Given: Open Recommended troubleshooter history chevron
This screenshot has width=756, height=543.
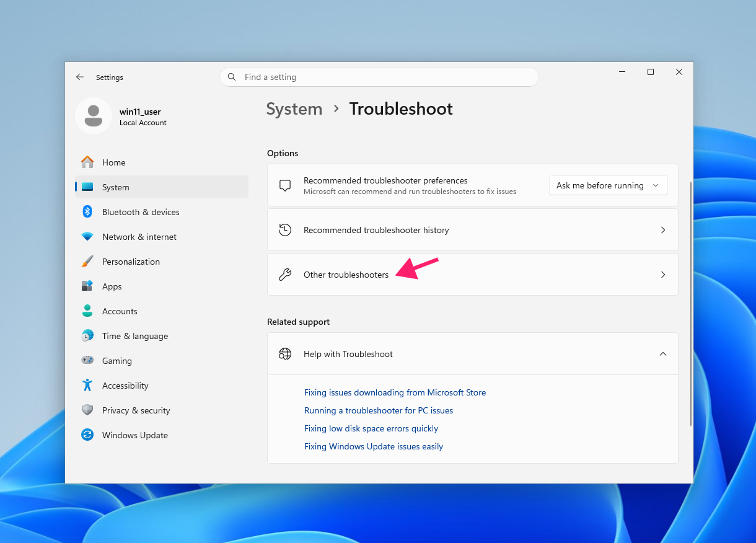Looking at the screenshot, I should coord(663,230).
